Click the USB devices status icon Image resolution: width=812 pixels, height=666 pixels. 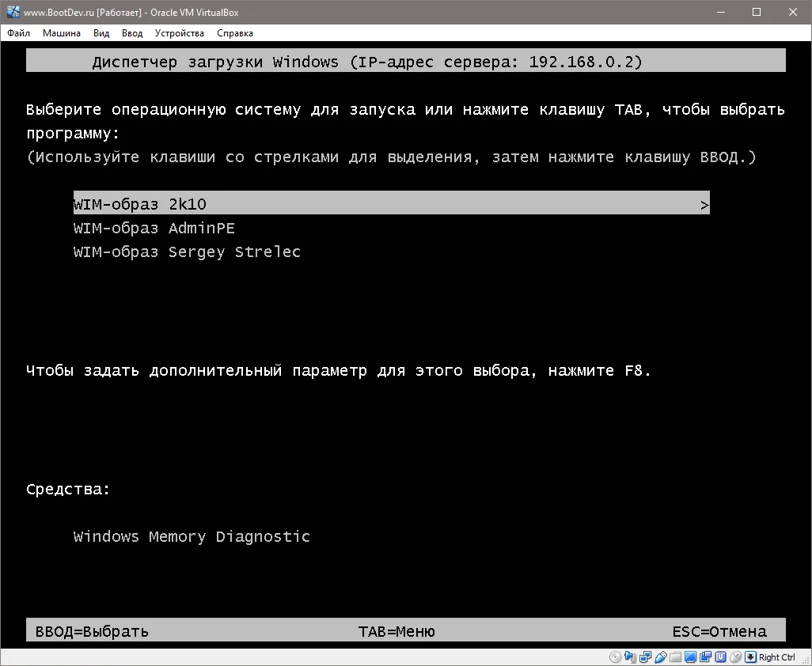661,657
